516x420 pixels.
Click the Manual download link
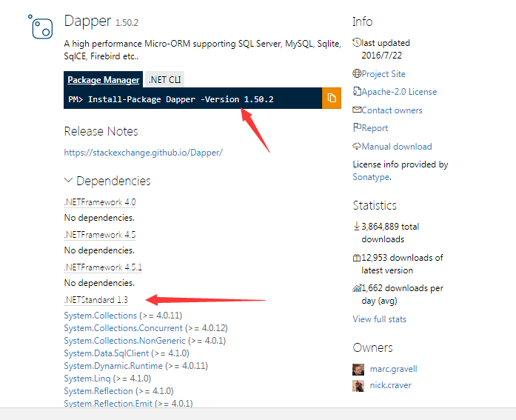397,147
